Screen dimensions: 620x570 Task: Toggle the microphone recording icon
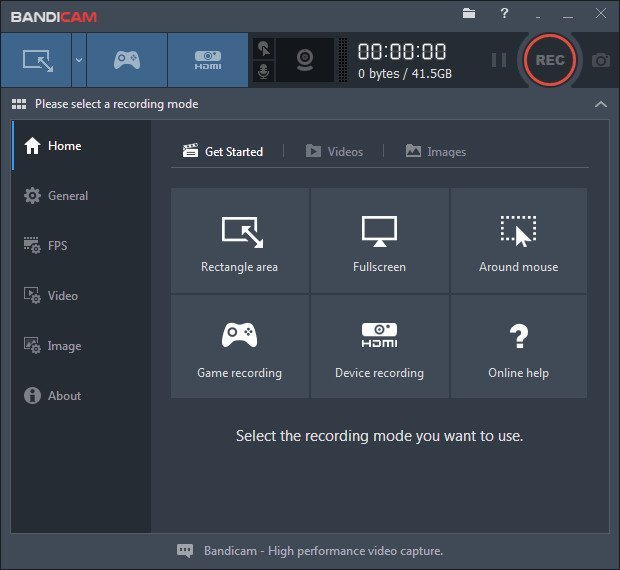pos(263,72)
